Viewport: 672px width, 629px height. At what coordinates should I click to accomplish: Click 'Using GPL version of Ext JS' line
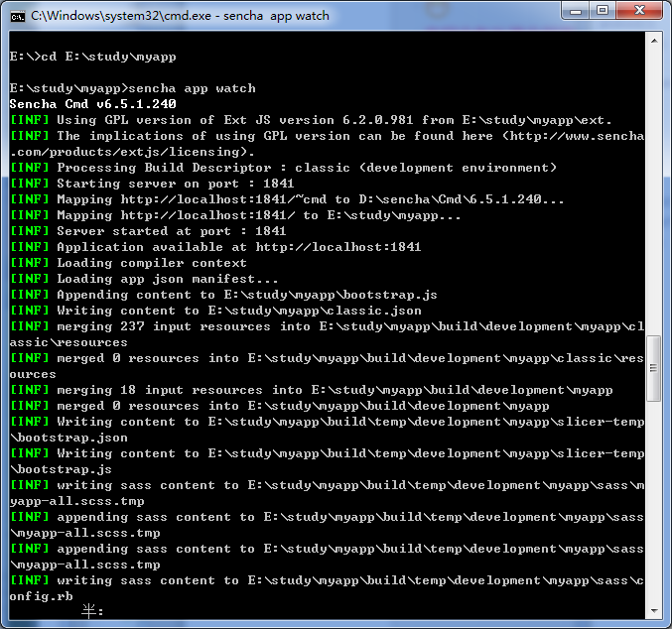pyautogui.click(x=311, y=120)
